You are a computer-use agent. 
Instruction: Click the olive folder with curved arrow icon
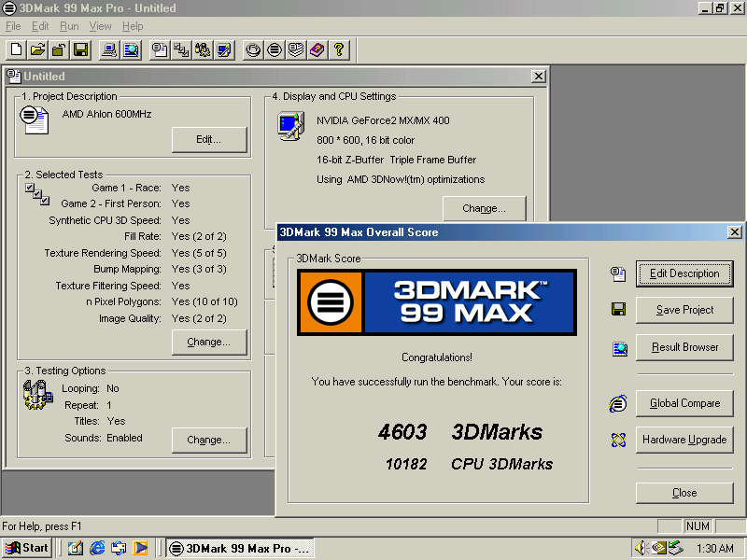tap(59, 49)
